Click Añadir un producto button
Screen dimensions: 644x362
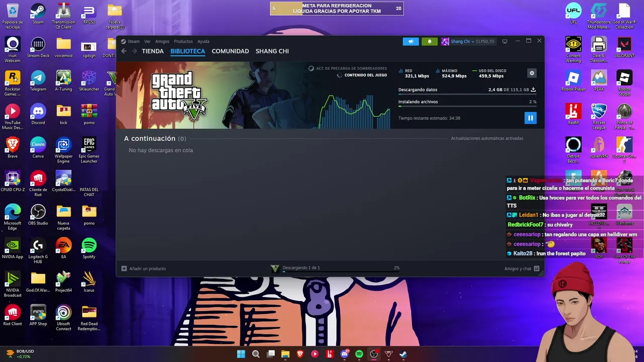click(144, 268)
